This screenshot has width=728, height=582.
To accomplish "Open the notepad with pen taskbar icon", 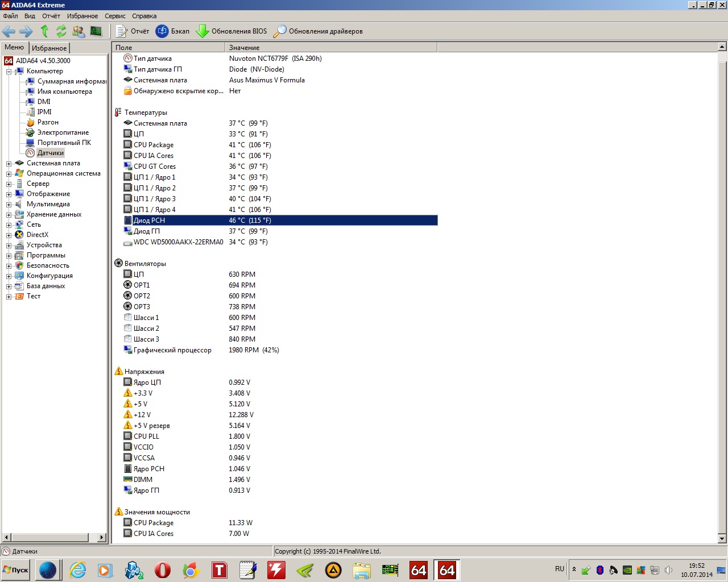I will click(248, 570).
